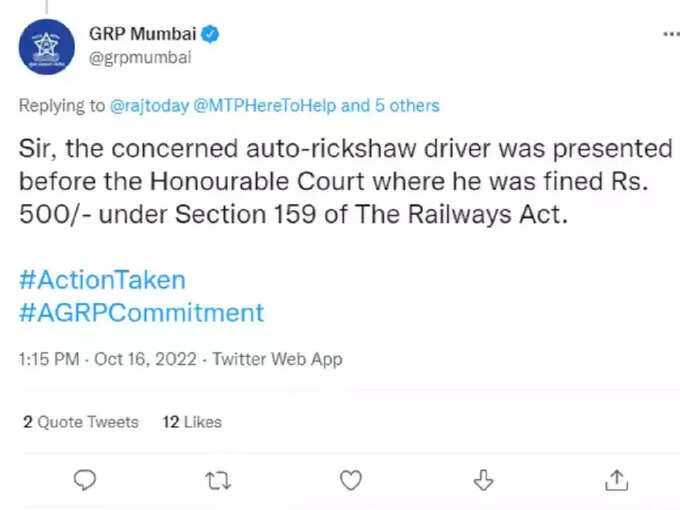Screen dimensions: 680x510
Task: Click the tweet body text about Section 159
Action: pos(346,181)
